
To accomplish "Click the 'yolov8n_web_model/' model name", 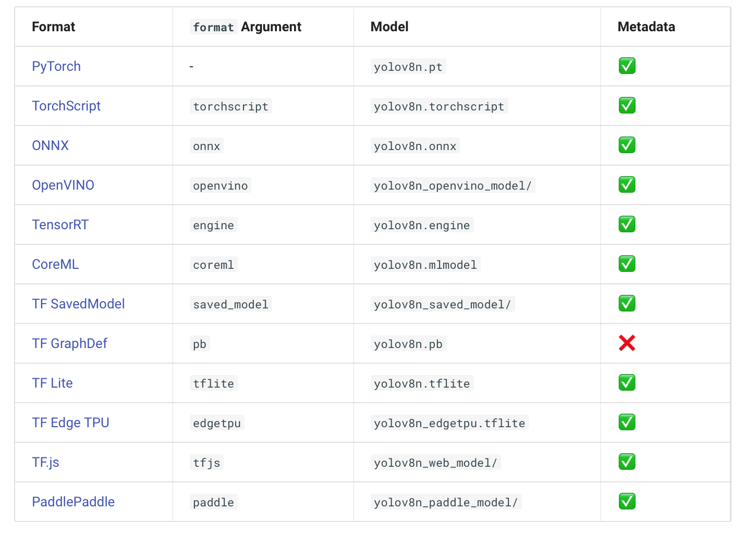I will tap(436, 463).
